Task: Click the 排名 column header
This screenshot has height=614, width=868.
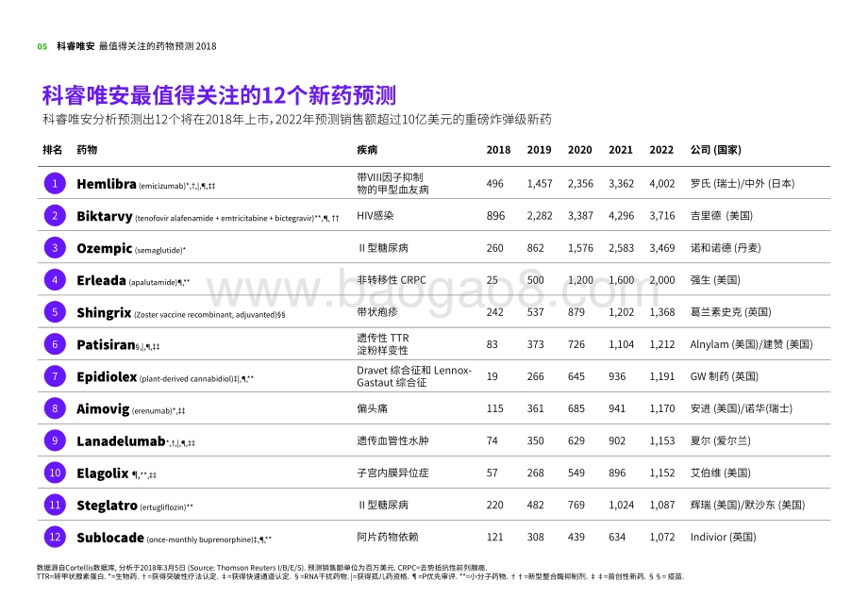Action: (x=53, y=149)
